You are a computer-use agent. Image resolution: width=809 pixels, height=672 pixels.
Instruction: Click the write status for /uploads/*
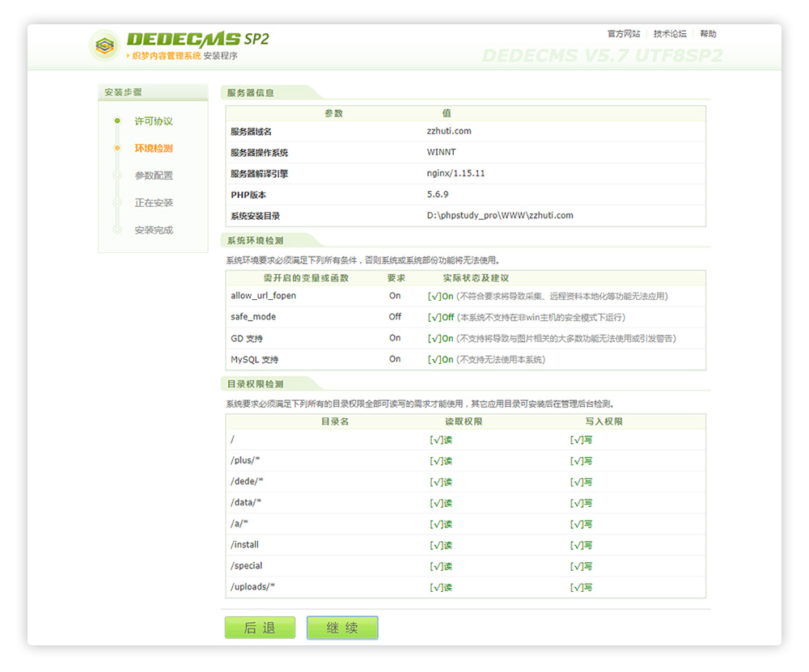click(x=581, y=588)
